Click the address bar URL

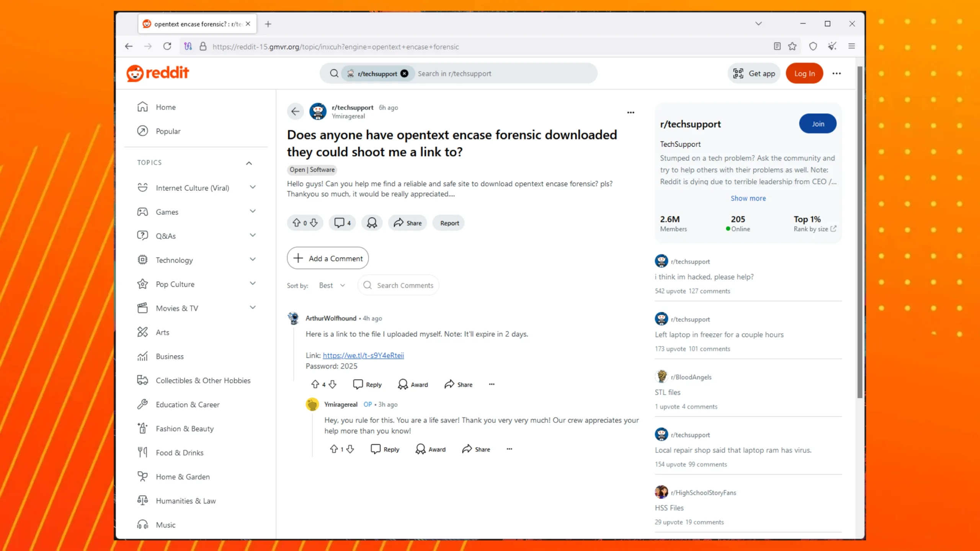(x=336, y=47)
